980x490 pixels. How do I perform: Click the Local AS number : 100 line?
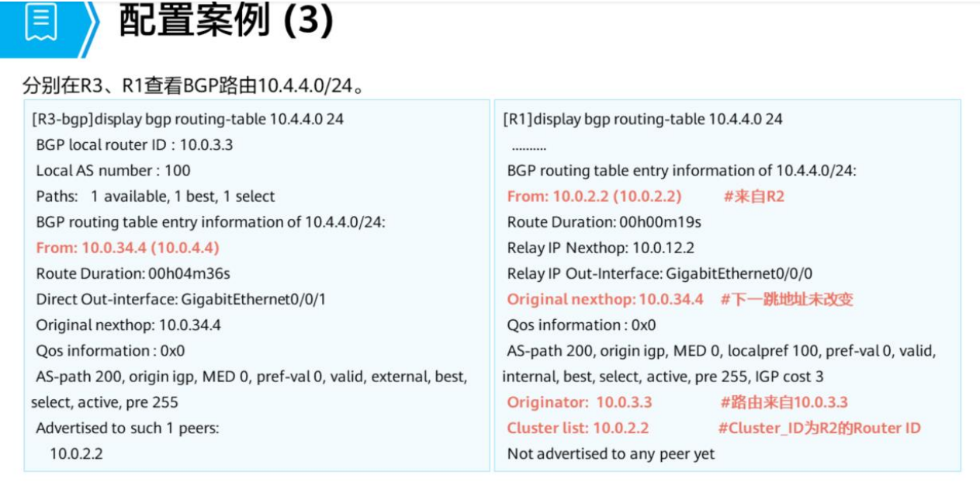coord(113,171)
